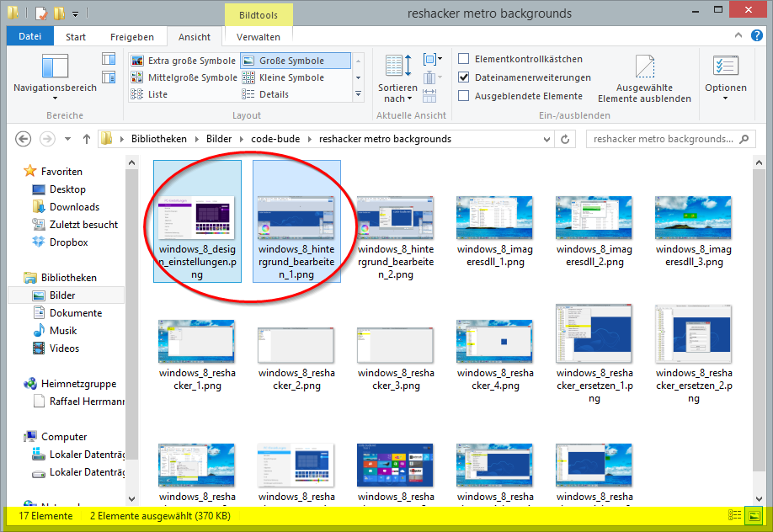The width and height of the screenshot is (773, 532).
Task: Toggle Elementkontrollkästchen checkbox
Action: [463, 59]
